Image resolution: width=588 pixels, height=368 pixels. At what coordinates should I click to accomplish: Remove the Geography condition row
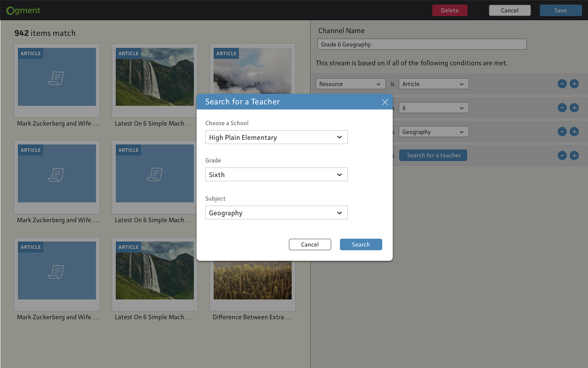point(562,132)
